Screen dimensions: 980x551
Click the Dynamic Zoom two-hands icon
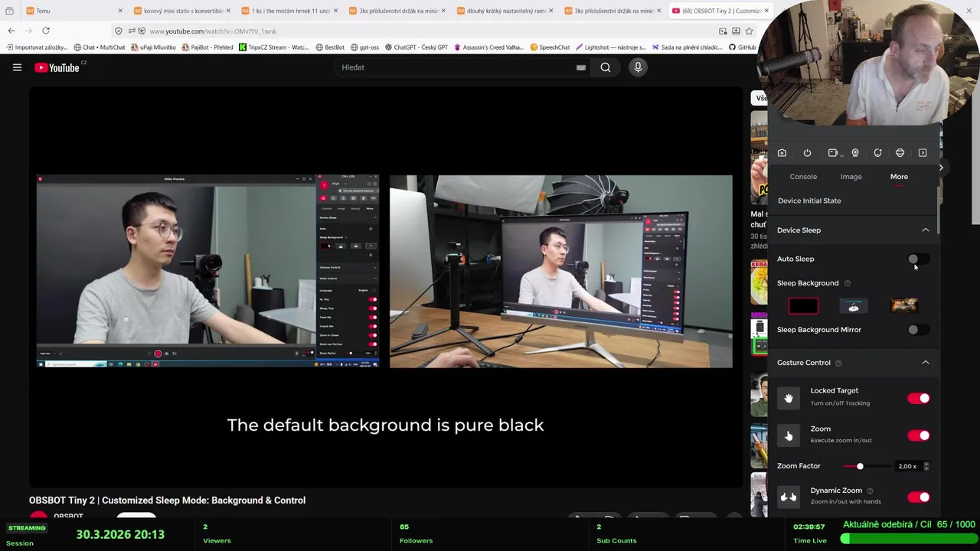tap(789, 497)
